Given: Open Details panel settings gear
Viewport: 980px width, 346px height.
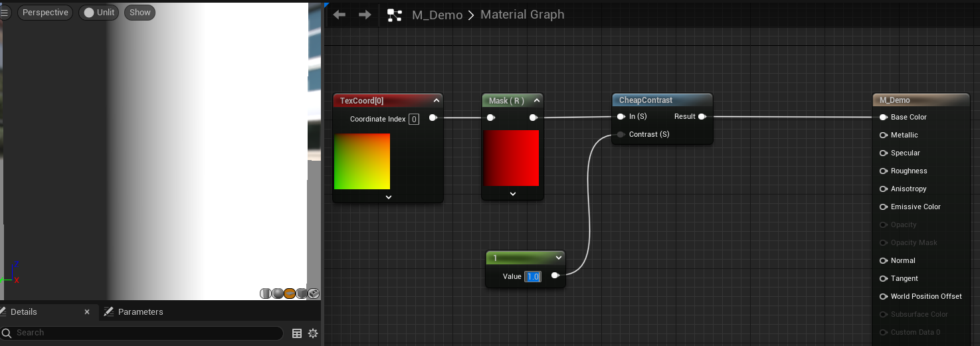Looking at the screenshot, I should [313, 333].
